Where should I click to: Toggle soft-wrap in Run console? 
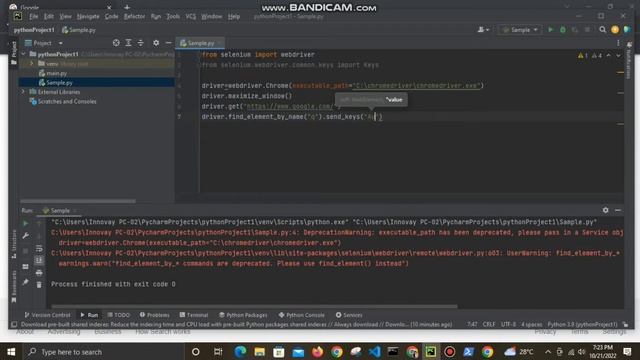coord(39,248)
